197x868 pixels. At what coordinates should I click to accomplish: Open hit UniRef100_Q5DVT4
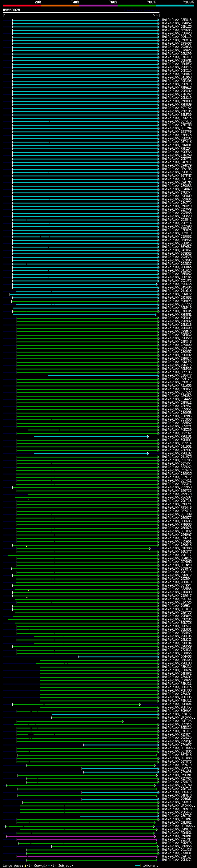(x=177, y=40)
